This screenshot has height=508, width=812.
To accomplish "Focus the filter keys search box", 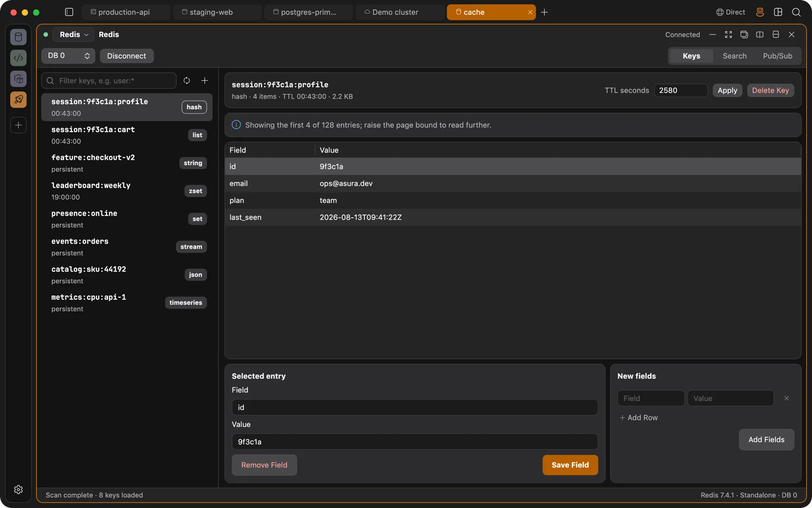I will (x=109, y=80).
